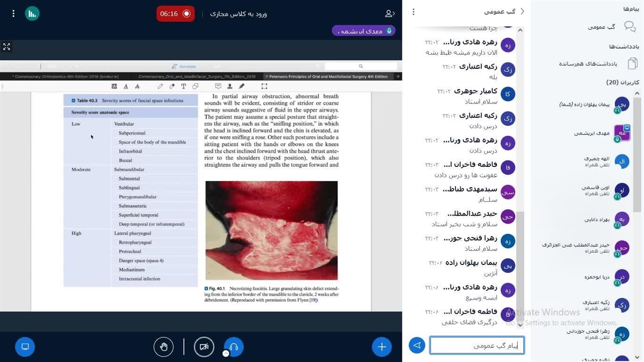Open the blue plus actions menu
The width and height of the screenshot is (644, 362).
[382, 347]
